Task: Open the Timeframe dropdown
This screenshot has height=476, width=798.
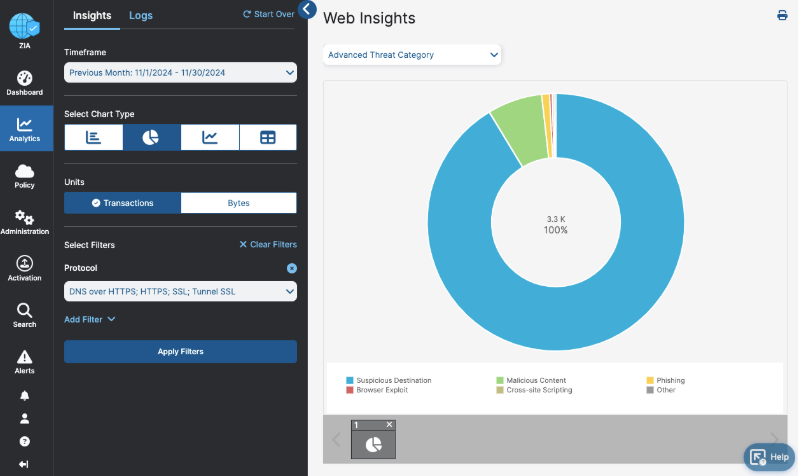Action: click(180, 72)
